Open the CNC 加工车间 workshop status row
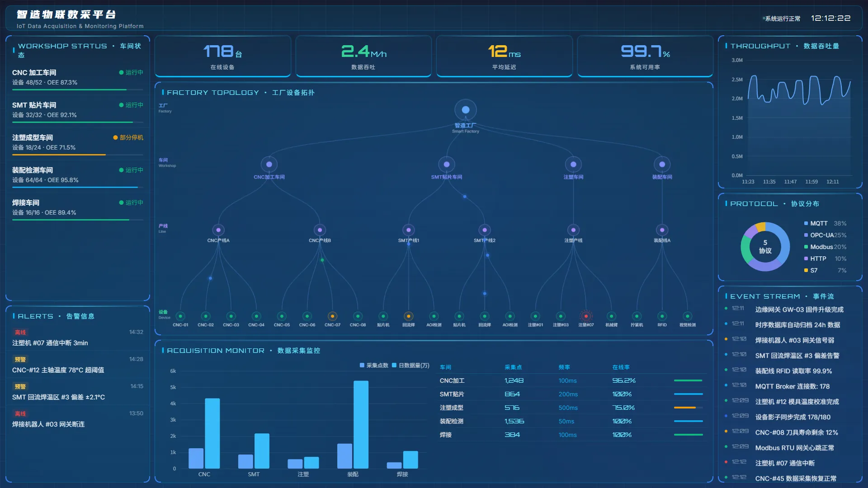868x488 pixels. 78,78
